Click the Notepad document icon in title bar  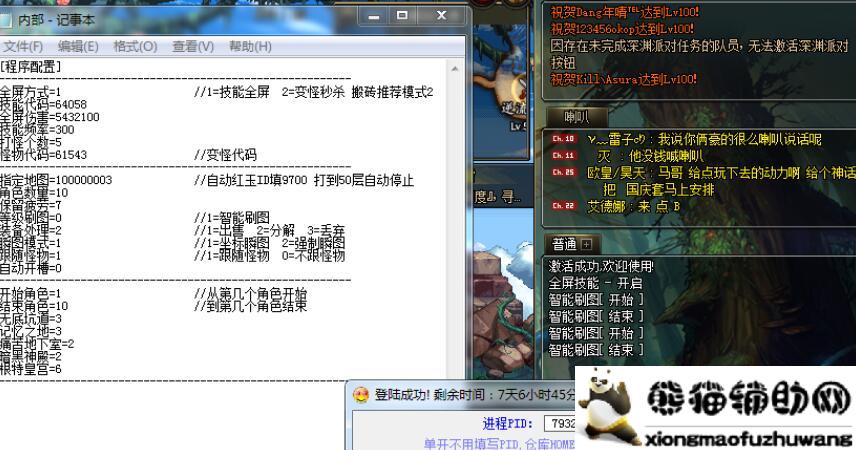click(x=9, y=18)
